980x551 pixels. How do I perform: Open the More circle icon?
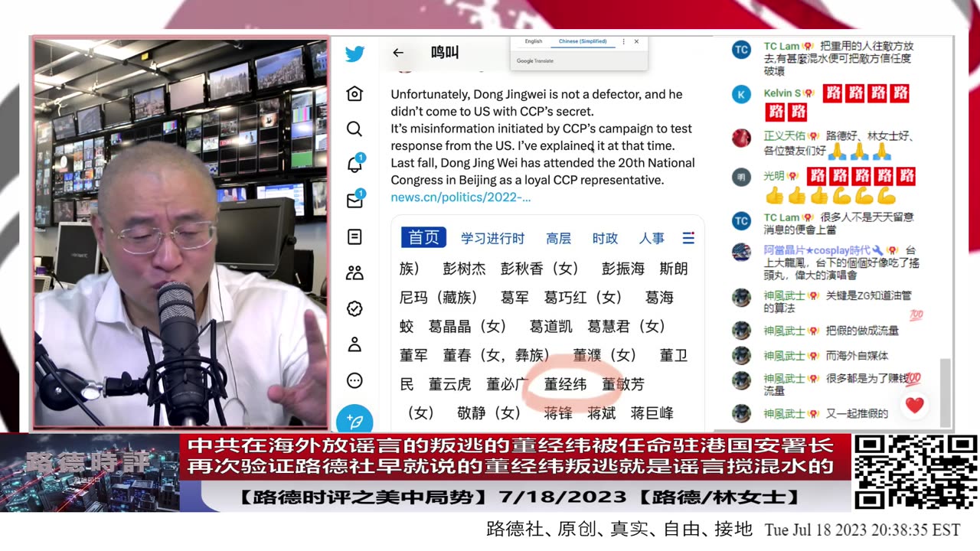coord(354,380)
